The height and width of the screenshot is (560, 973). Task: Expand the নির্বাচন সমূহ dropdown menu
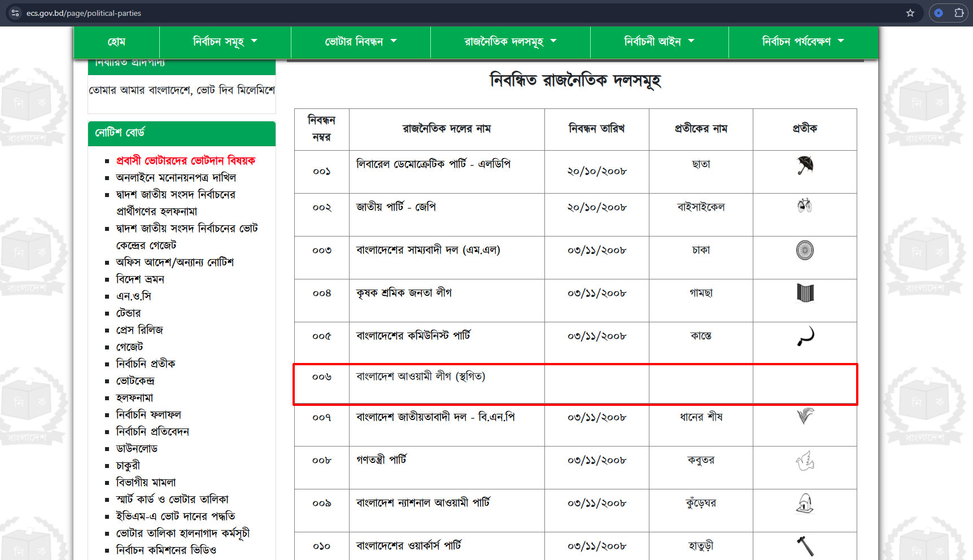225,41
